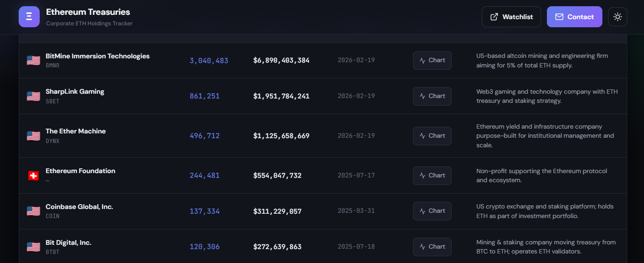The width and height of the screenshot is (644, 263).
Task: Click the US flag beside Bit Digital
Action: point(33,247)
